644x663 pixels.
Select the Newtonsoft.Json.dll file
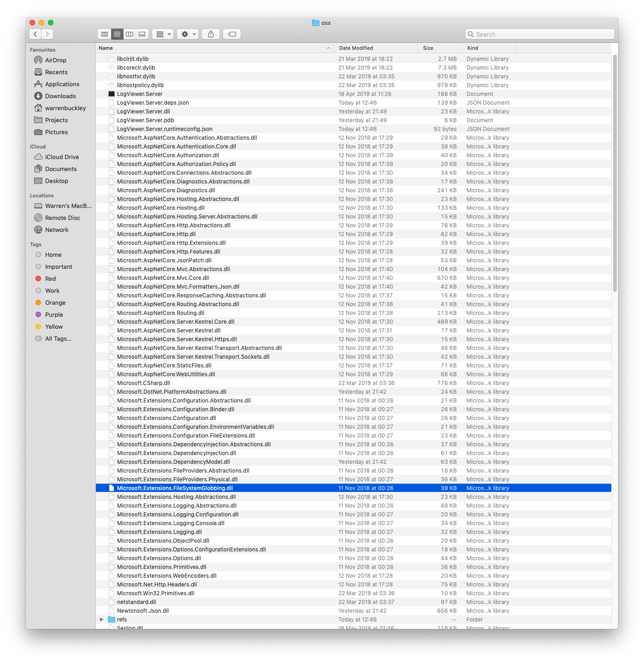143,610
